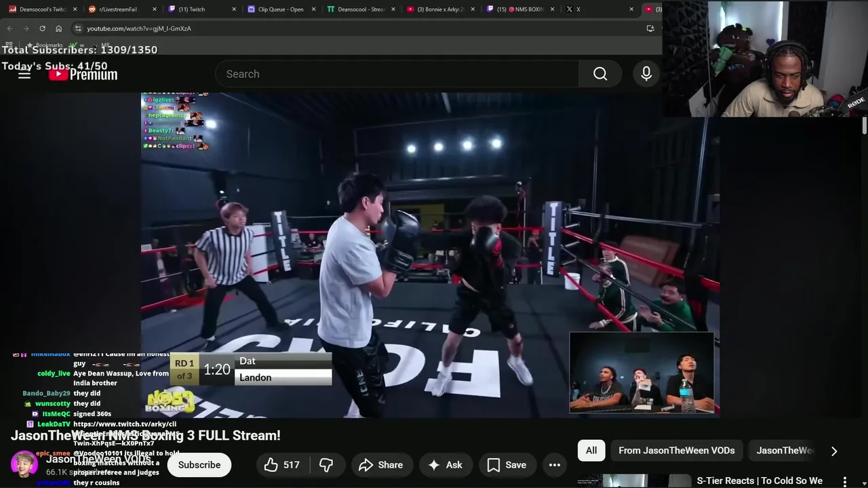868x488 pixels.
Task: Open options for S-Tier Reacts video
Action: [x=845, y=481]
